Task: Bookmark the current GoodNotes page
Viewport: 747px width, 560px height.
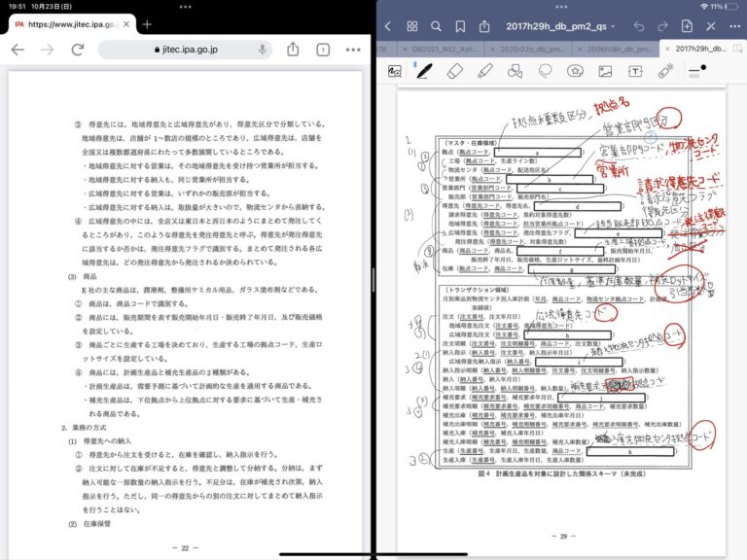Action: click(460, 26)
